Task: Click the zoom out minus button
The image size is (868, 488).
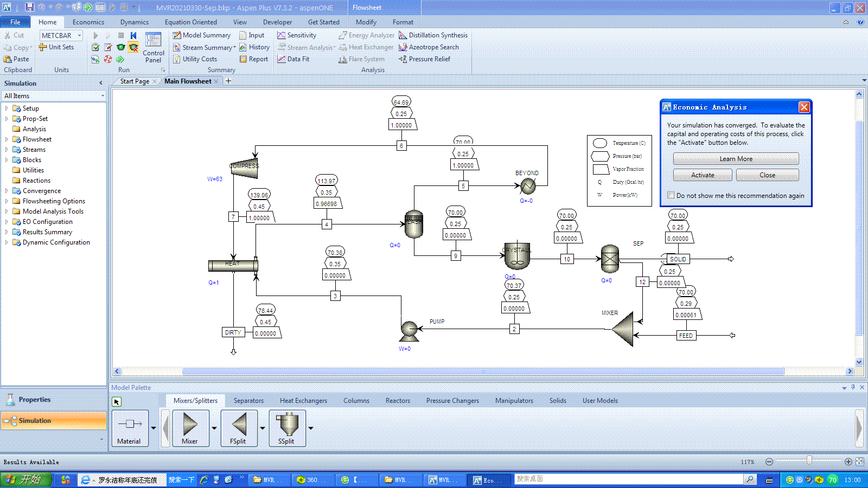Action: click(x=769, y=461)
